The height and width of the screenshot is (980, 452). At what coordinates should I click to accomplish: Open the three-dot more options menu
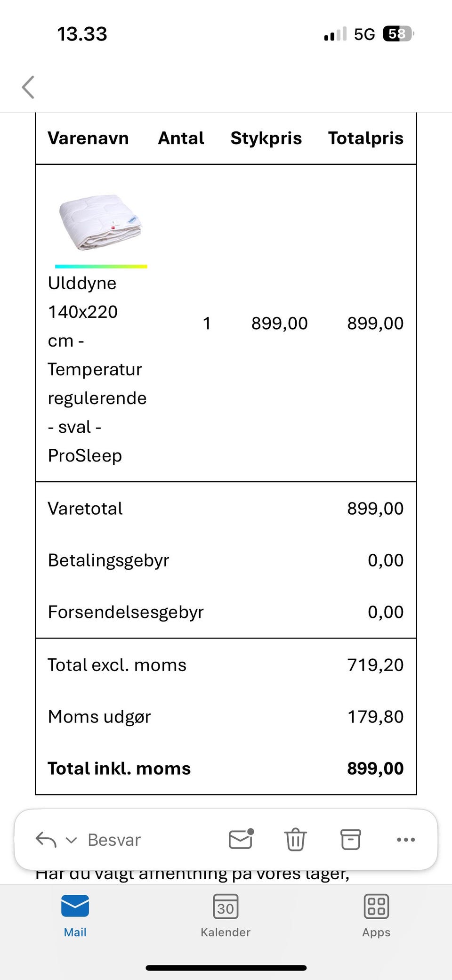pyautogui.click(x=406, y=839)
